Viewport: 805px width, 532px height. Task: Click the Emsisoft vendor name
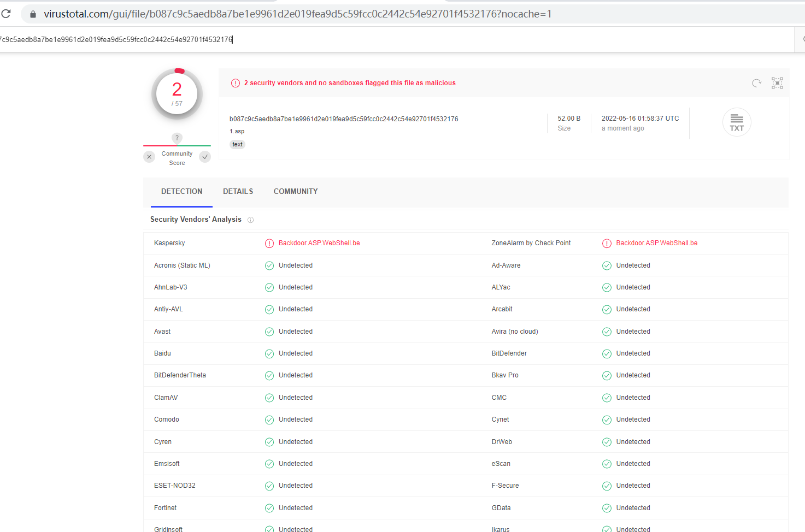[x=167, y=464]
